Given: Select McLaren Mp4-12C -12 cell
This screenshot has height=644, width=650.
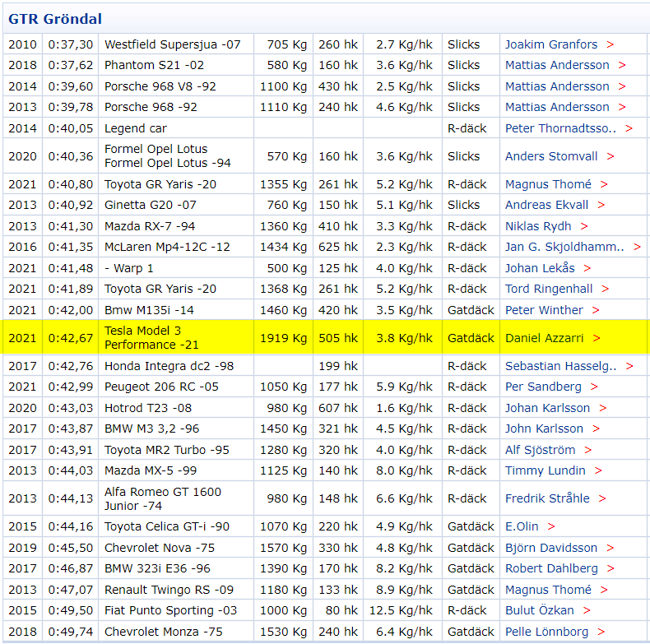Looking at the screenshot, I should click(x=176, y=247).
